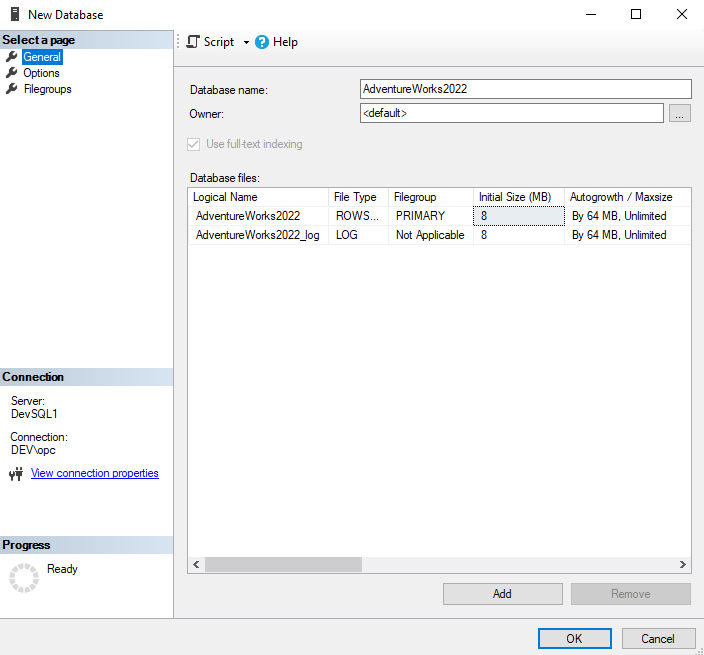
Task: Click the horizontal scrollbar left arrow
Action: click(196, 564)
